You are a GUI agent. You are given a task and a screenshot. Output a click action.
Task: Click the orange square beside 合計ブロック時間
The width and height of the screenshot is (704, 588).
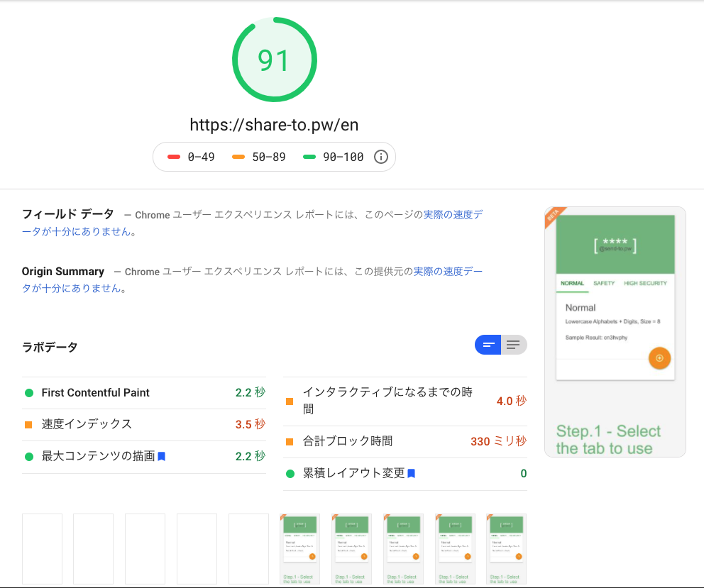[x=290, y=440]
